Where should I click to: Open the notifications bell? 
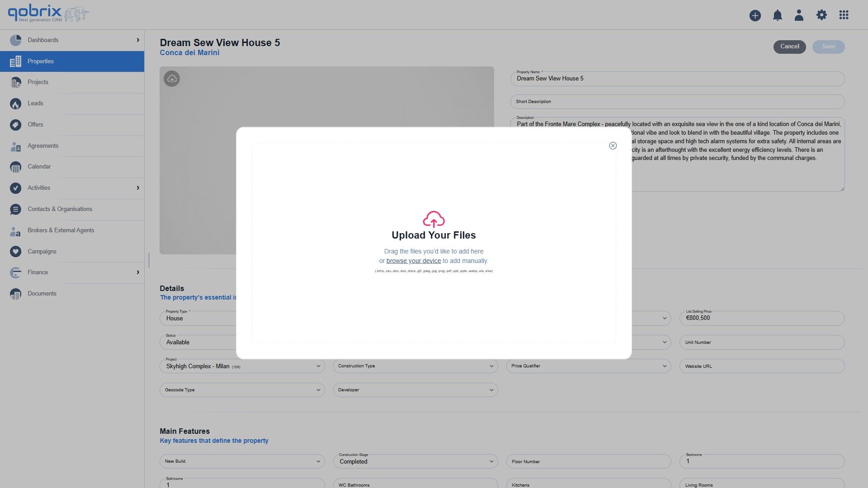[x=777, y=15]
